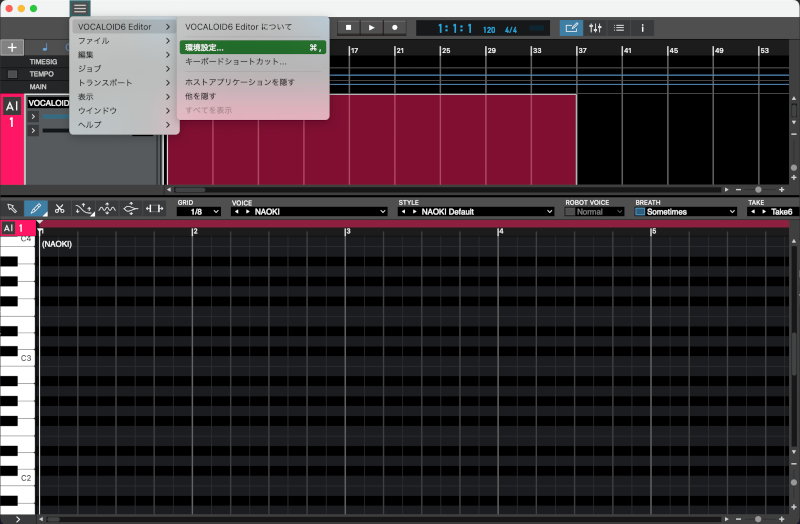Go to next voice with right arrow
Image resolution: width=800 pixels, height=524 pixels.
pyautogui.click(x=247, y=212)
